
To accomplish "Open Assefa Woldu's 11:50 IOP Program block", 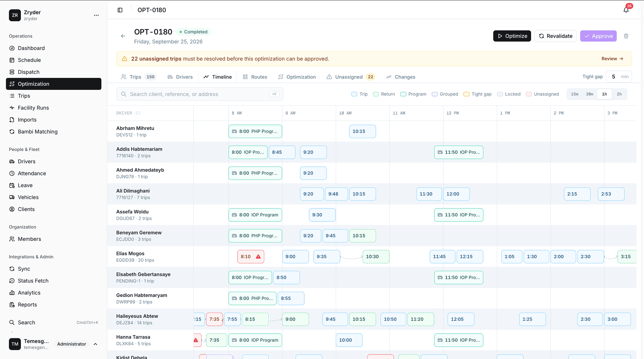I will click(459, 215).
